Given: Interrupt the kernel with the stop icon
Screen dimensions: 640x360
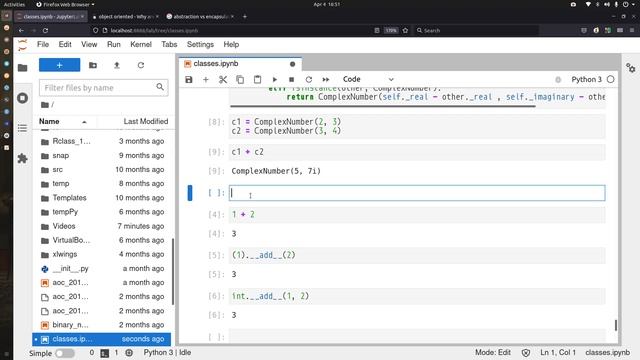Looking at the screenshot, I should pos(291,80).
